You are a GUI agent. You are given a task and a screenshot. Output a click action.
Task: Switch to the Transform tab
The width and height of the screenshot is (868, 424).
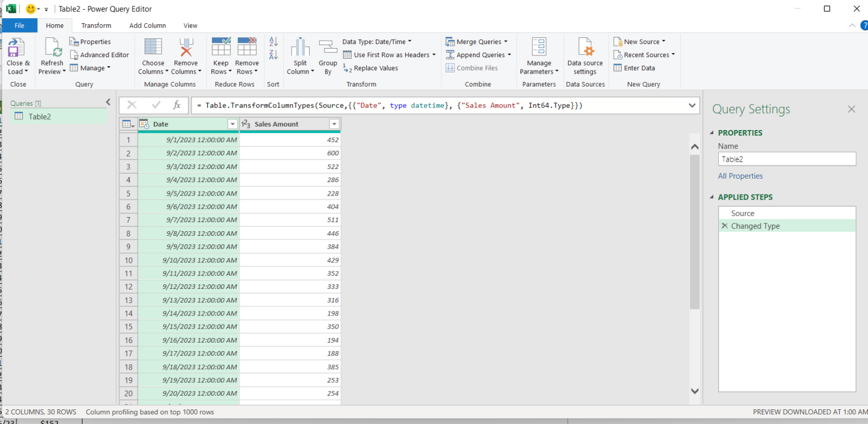(x=96, y=25)
